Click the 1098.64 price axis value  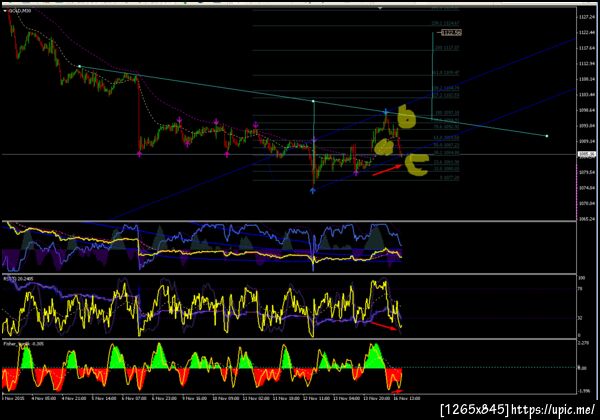(x=587, y=110)
